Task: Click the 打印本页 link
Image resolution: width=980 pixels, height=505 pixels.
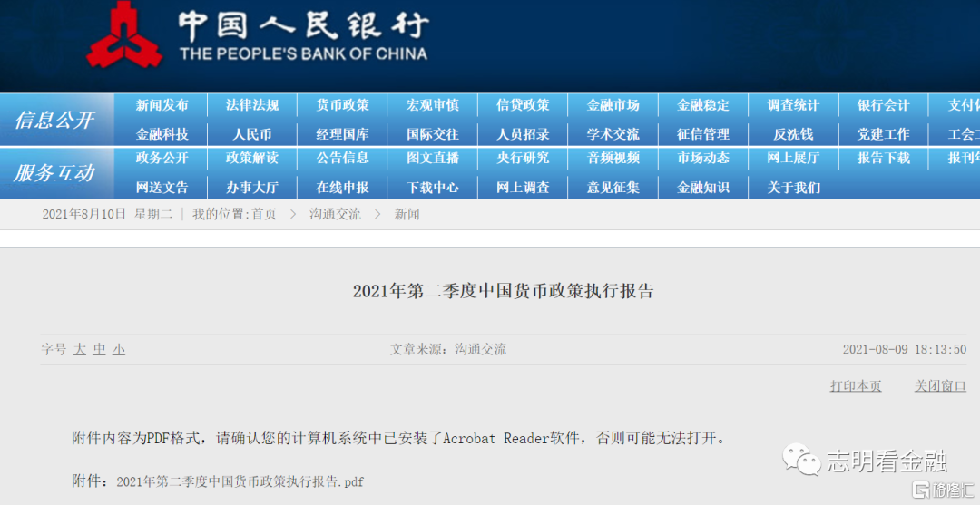Action: pos(855,386)
